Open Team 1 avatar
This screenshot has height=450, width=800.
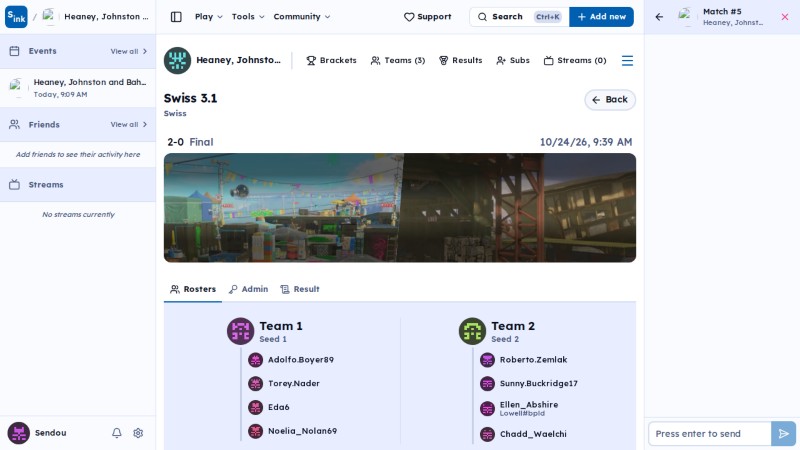point(240,331)
